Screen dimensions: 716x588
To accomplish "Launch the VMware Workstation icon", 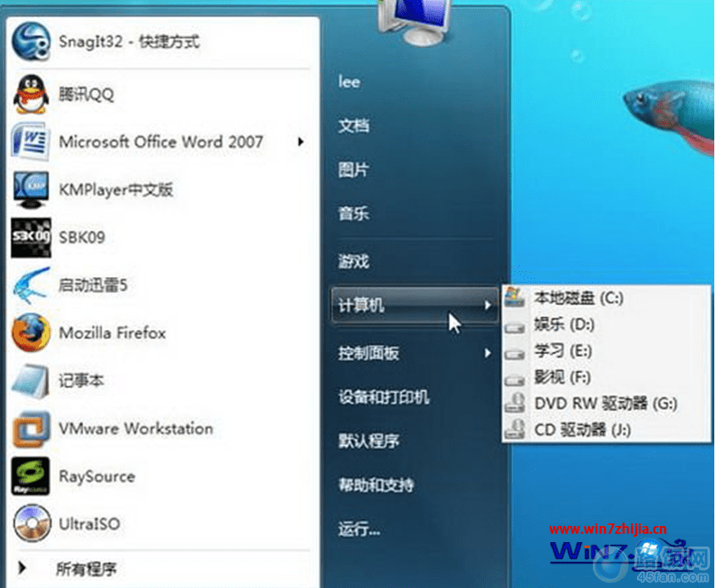I will [x=31, y=429].
